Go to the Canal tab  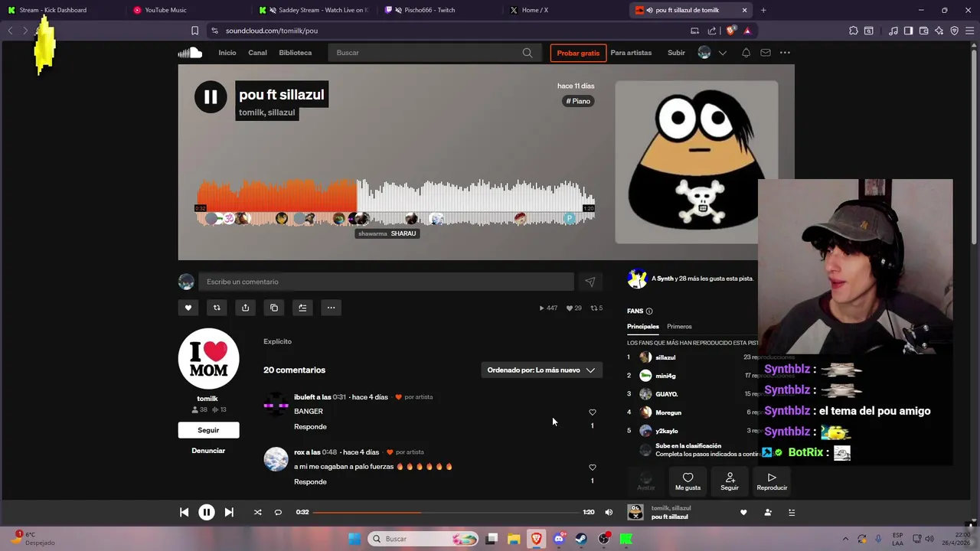[x=257, y=53]
